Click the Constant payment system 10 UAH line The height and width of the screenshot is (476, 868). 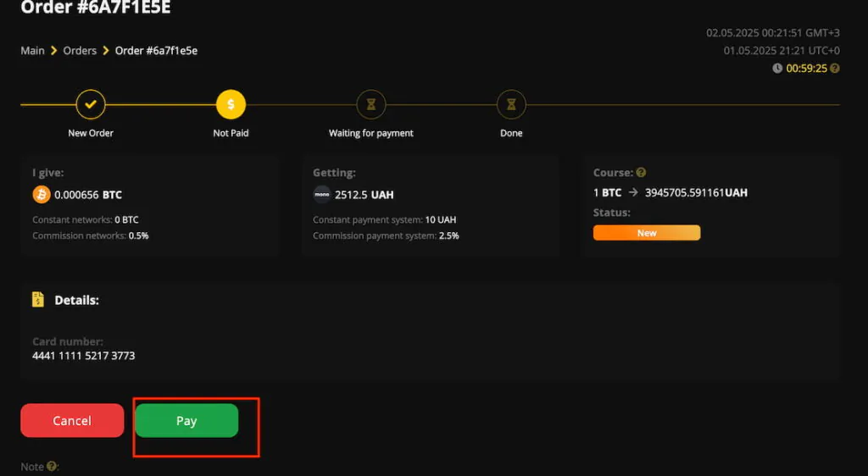pos(384,219)
